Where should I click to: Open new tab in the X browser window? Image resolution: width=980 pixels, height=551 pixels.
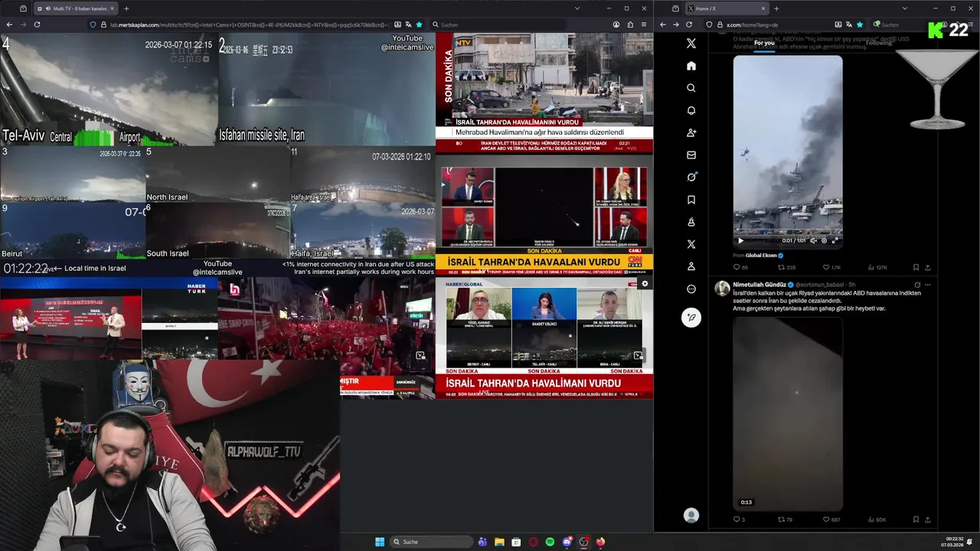[x=776, y=8]
